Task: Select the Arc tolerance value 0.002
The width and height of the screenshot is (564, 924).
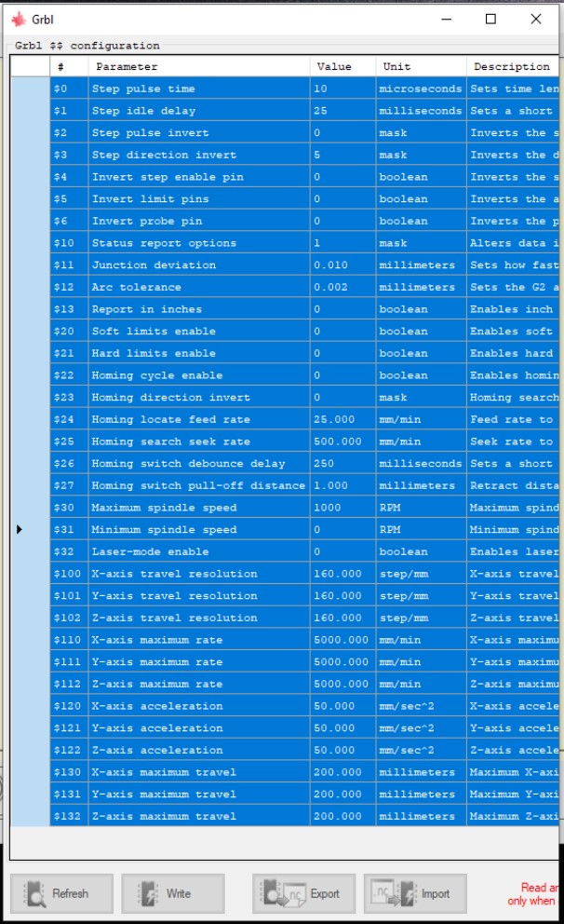Action: tap(342, 287)
